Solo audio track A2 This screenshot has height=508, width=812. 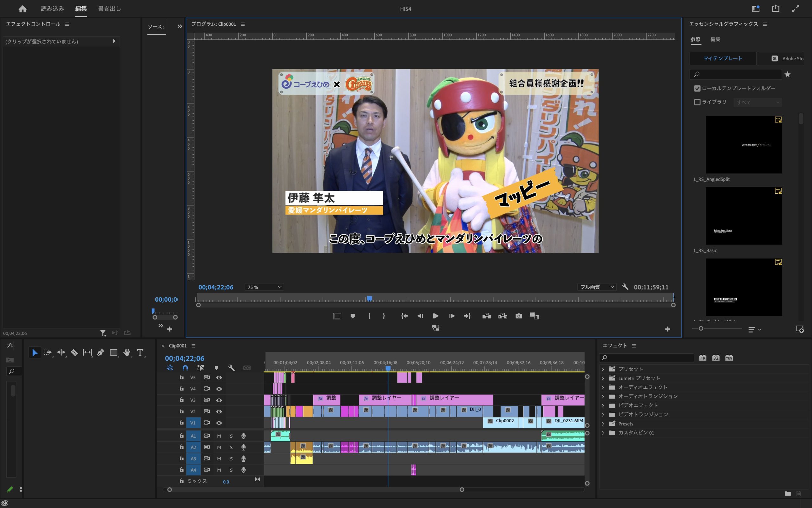click(231, 448)
